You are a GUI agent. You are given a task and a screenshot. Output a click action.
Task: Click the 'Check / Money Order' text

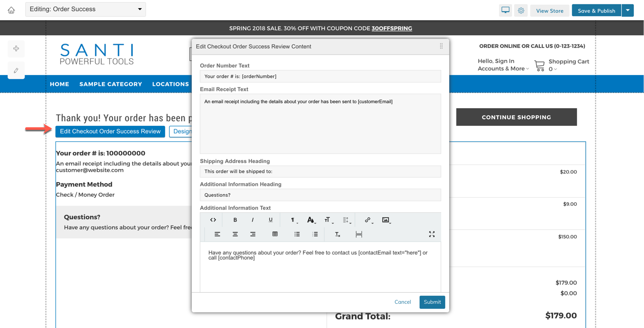click(x=85, y=195)
